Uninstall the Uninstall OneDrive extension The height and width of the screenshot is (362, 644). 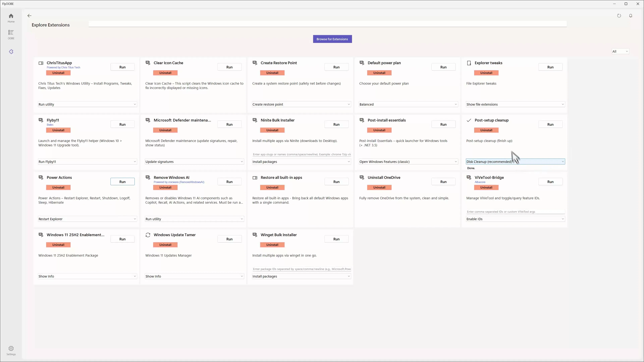pos(379,187)
